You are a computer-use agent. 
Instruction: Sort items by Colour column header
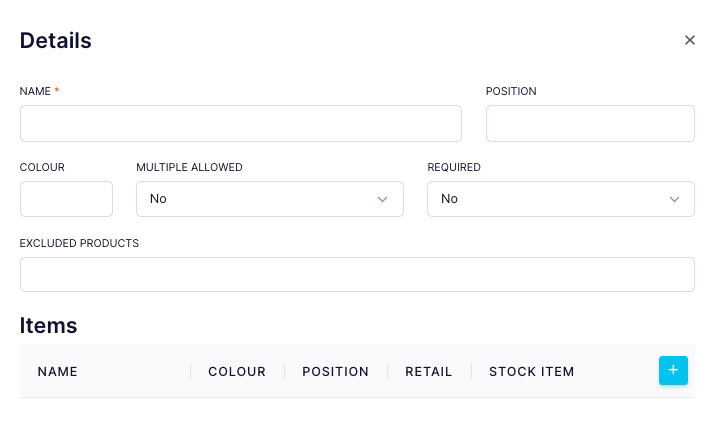click(237, 371)
